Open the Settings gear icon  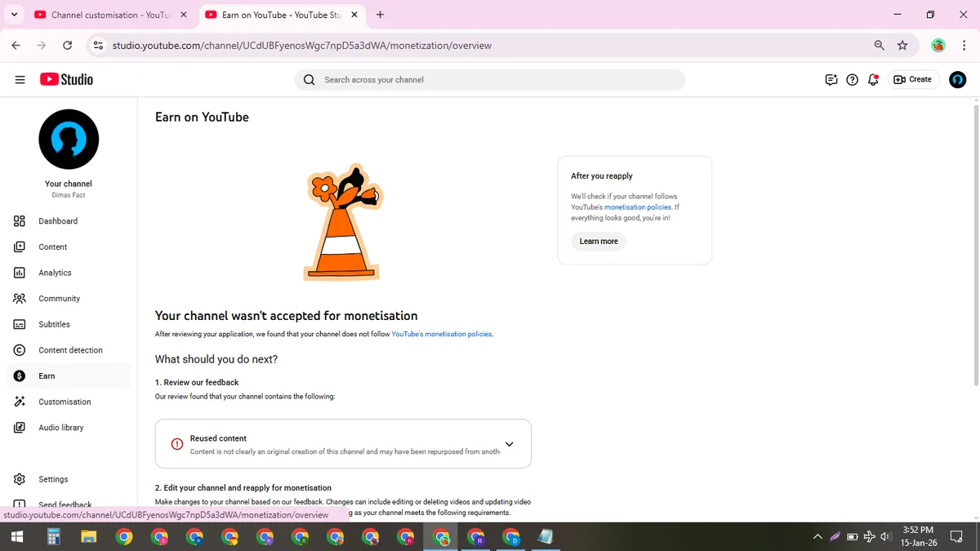(20, 479)
